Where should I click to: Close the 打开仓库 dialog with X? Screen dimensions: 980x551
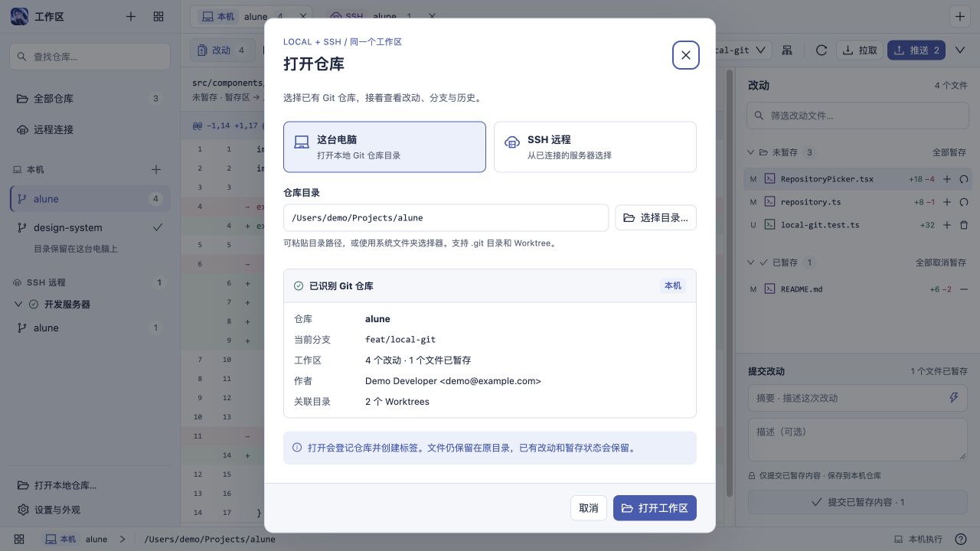[686, 55]
